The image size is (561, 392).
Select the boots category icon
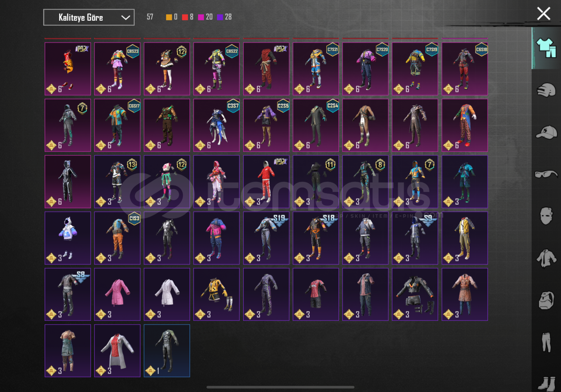546,383
